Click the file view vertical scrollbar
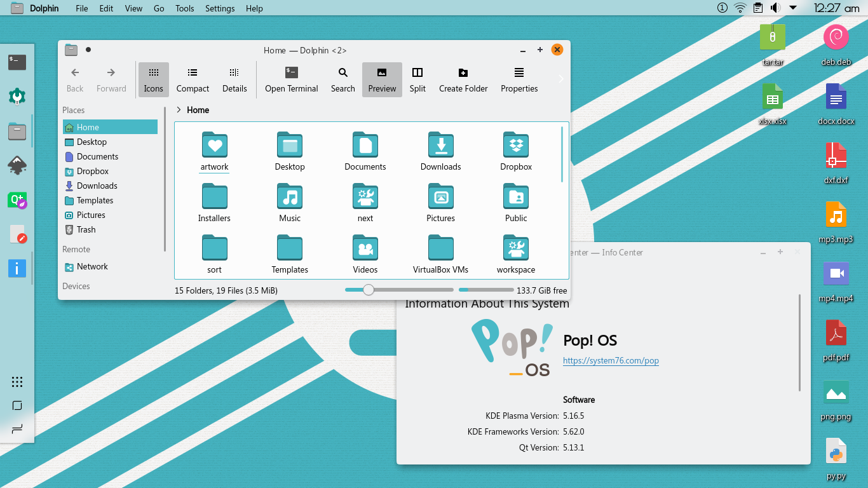 [562, 154]
